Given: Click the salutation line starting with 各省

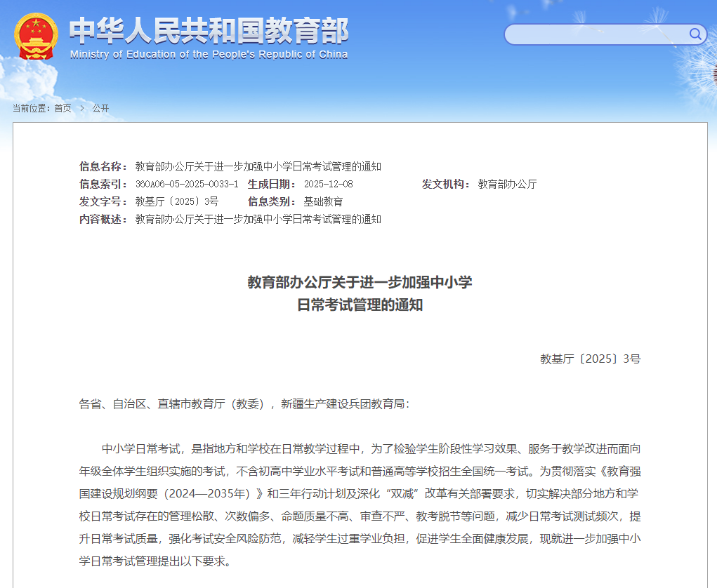Looking at the screenshot, I should 244,403.
